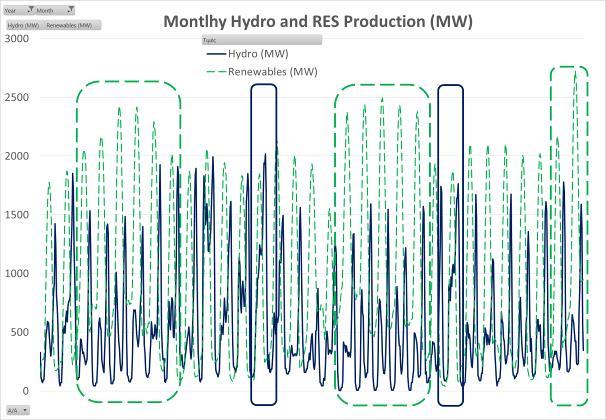Click the Topic legend field button
This screenshot has width=606, height=420.
pyautogui.click(x=262, y=40)
